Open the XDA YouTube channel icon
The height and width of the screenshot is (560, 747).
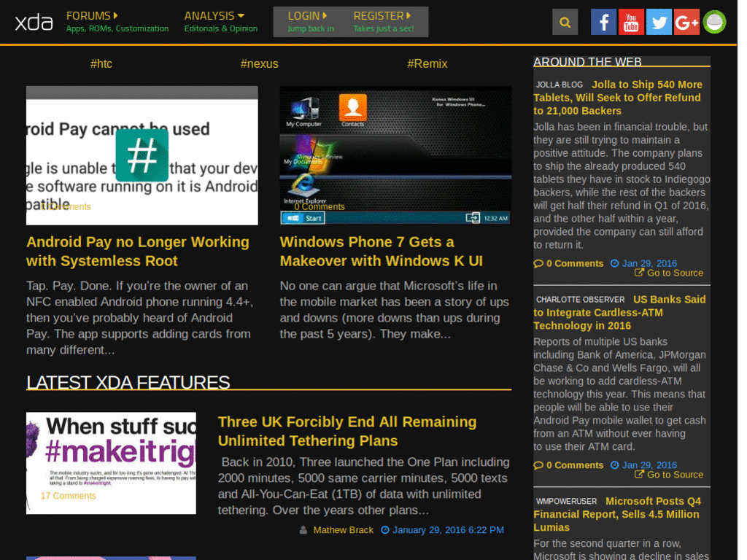click(631, 22)
